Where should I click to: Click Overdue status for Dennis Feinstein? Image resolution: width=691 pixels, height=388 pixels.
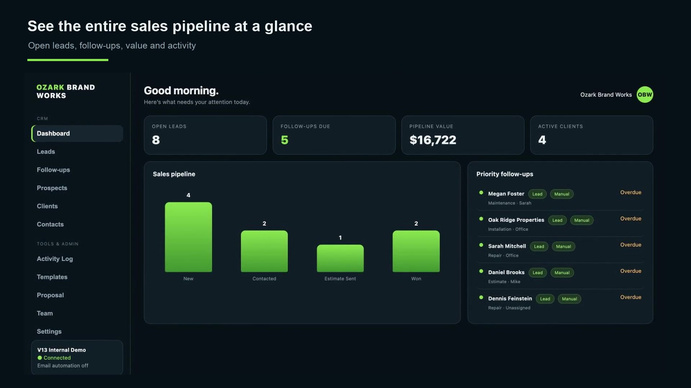(631, 297)
